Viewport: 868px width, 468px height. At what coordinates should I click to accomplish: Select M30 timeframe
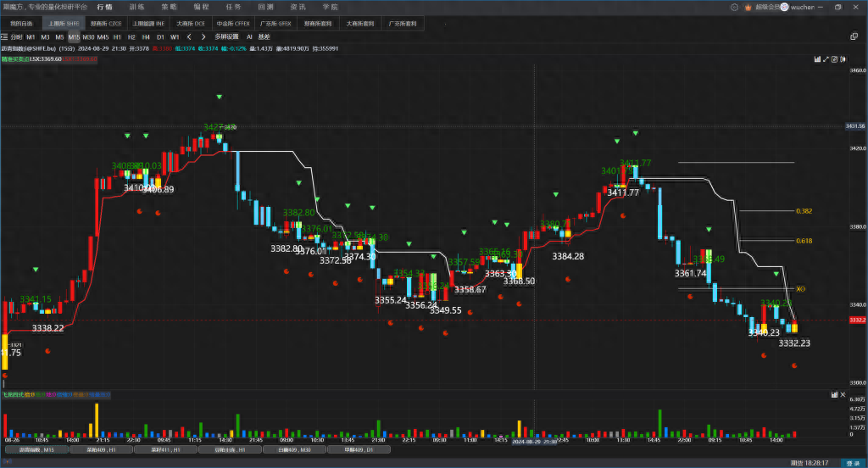[x=88, y=37]
